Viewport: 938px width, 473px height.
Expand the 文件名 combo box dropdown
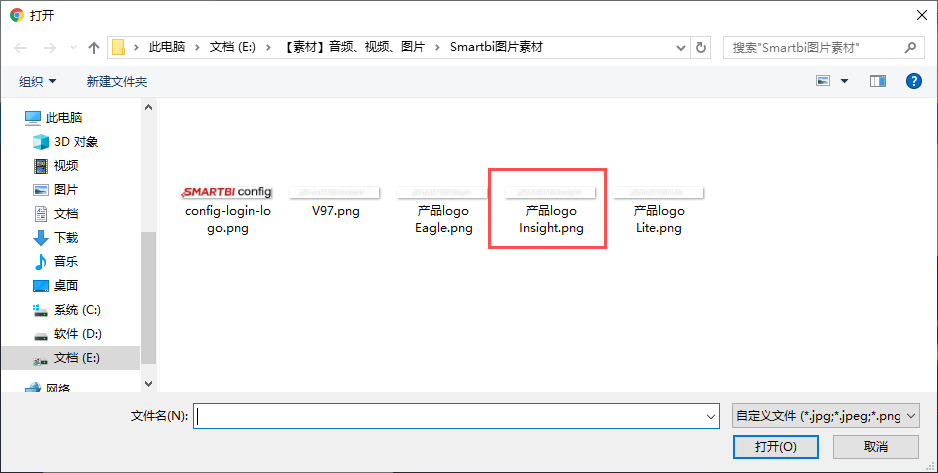click(x=711, y=416)
